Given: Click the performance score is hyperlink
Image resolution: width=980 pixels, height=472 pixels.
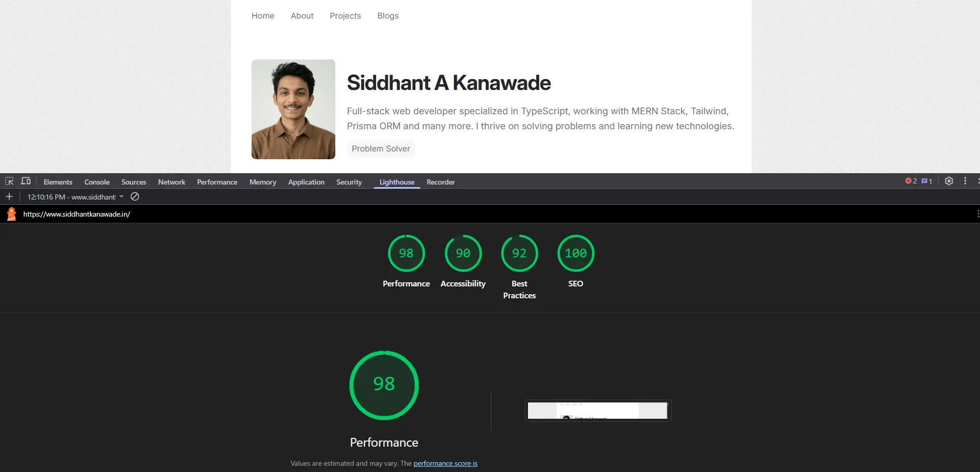Looking at the screenshot, I should (445, 463).
